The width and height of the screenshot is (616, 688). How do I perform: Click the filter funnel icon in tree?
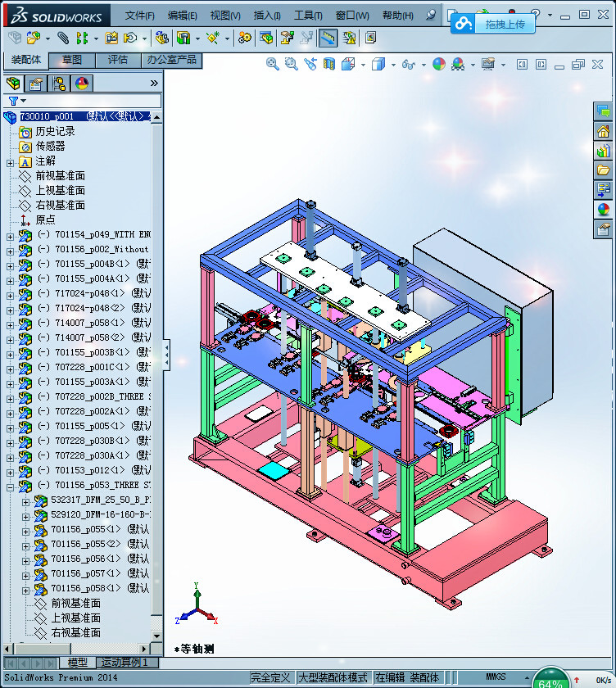pos(14,102)
